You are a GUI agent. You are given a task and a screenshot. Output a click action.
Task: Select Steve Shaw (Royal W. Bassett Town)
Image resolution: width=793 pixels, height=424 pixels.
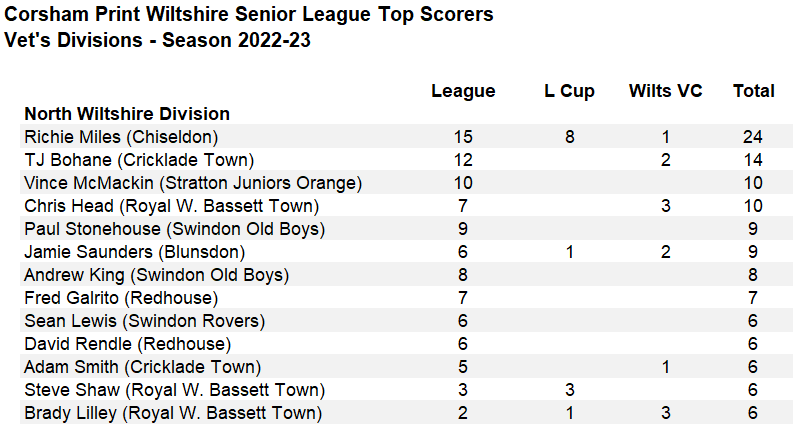click(174, 390)
